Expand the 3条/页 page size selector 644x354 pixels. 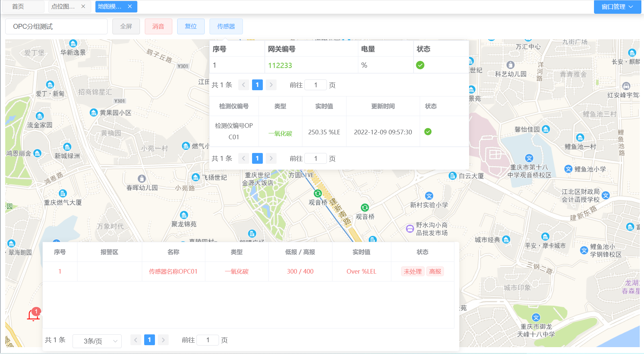click(x=97, y=341)
